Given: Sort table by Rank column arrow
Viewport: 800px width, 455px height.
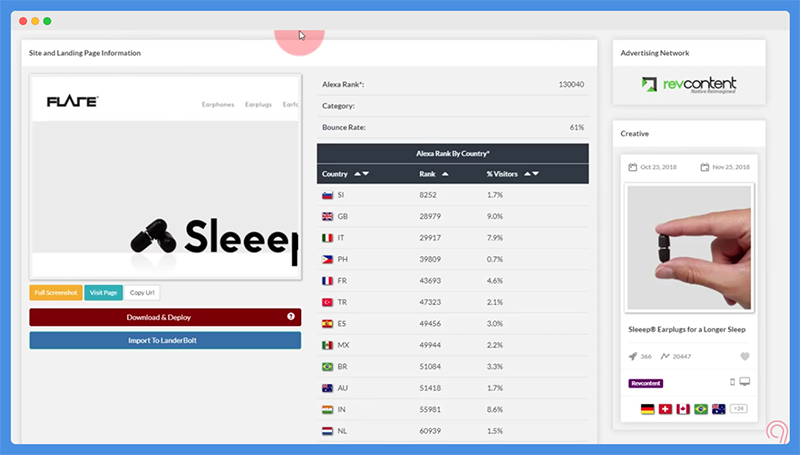Looking at the screenshot, I should pyautogui.click(x=445, y=174).
